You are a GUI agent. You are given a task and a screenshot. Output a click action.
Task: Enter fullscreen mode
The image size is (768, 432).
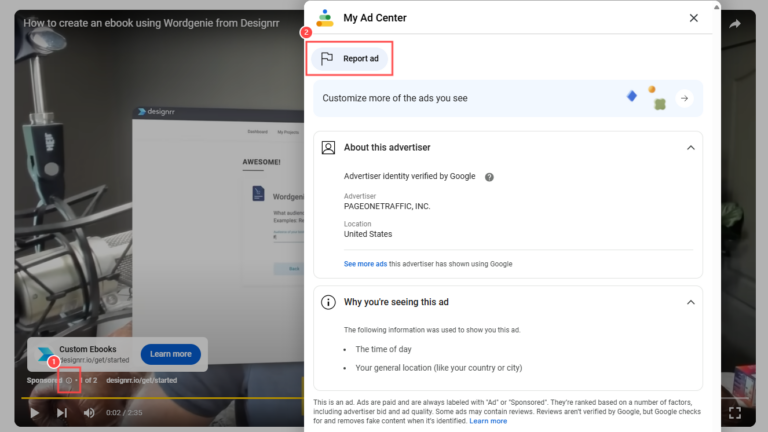(735, 413)
